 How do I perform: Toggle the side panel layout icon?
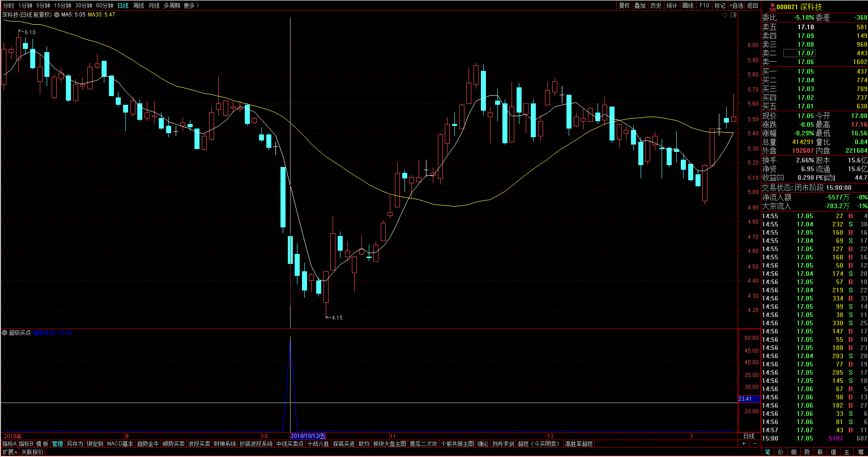coord(733,15)
